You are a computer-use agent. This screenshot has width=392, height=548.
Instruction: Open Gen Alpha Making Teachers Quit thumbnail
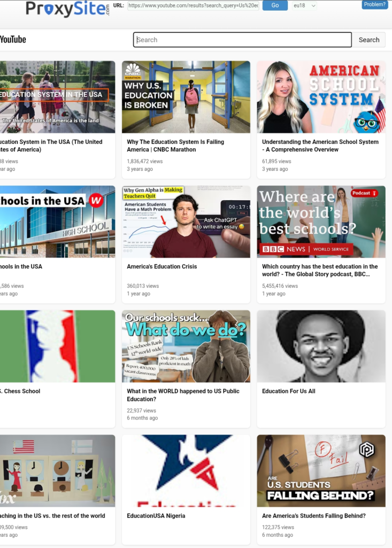point(186,222)
